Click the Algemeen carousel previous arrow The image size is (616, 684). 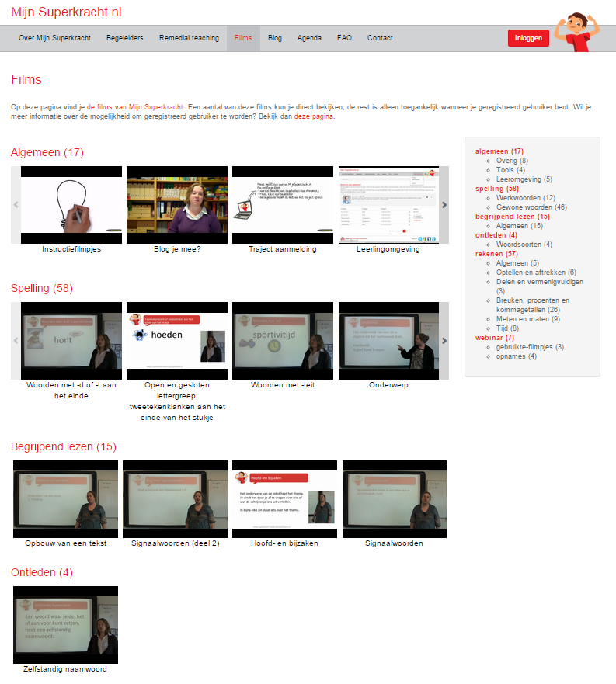click(16, 205)
